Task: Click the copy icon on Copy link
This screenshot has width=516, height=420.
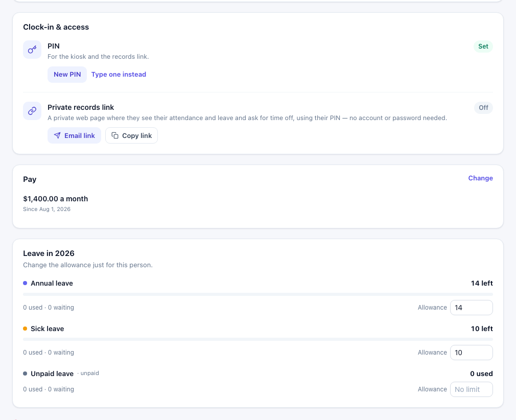Action: point(115,135)
